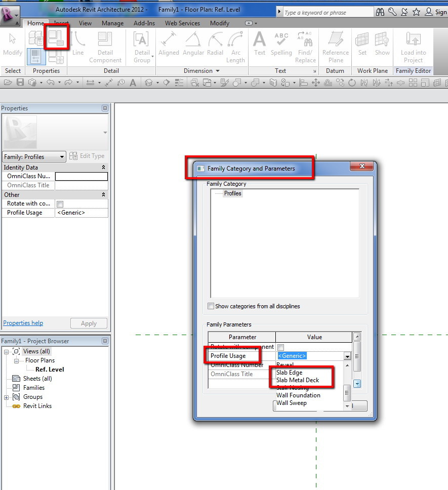
Task: Click the Undo arrow icon
Action: 50,83
